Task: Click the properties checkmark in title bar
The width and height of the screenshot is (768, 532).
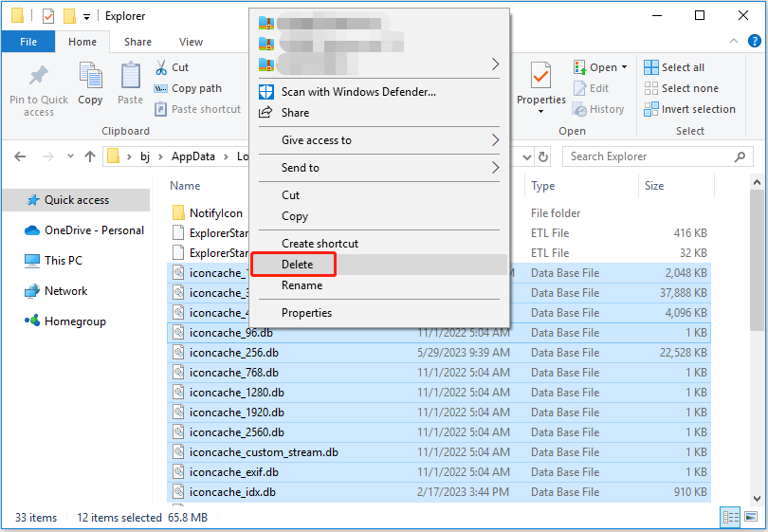Action: pyautogui.click(x=48, y=16)
